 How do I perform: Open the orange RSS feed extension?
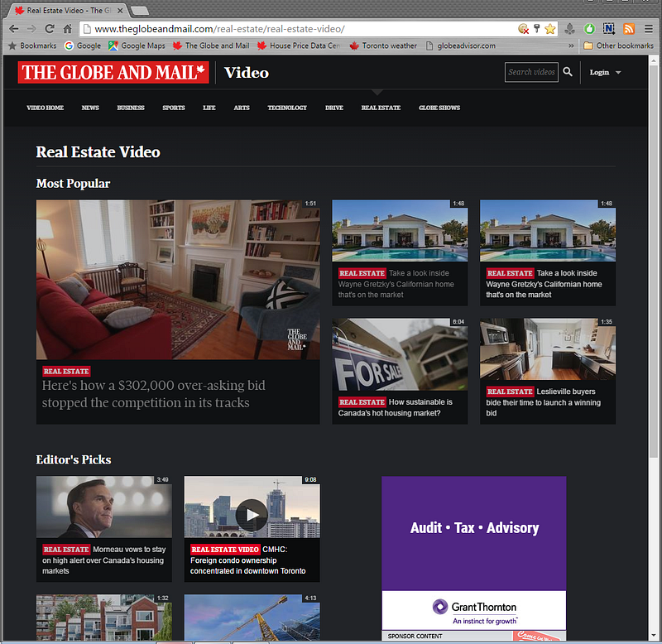point(629,29)
